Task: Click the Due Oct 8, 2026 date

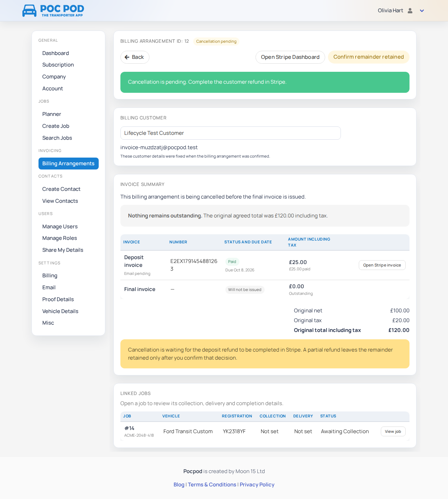Action: (240, 270)
